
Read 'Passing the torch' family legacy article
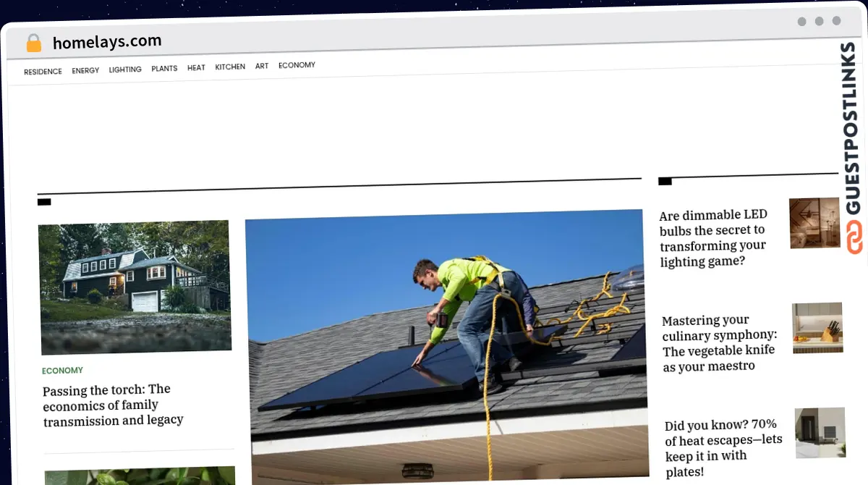(x=113, y=405)
